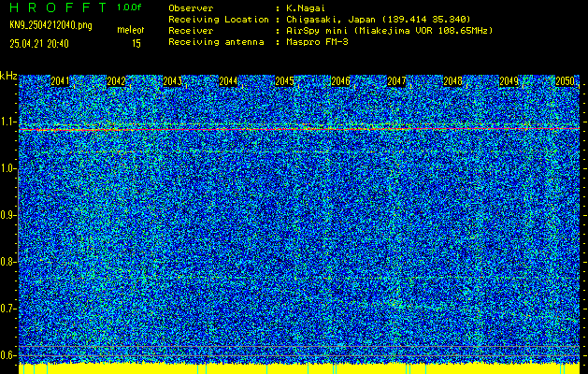This screenshot has height=374, width=588.
Task: Click the 2043 time marker
Action: click(172, 81)
